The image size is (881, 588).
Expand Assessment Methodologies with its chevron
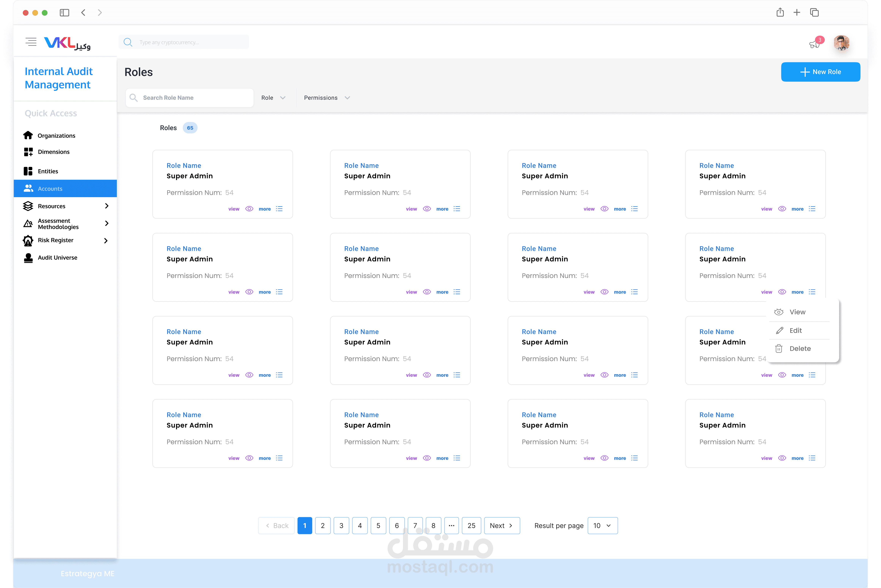coord(107,224)
